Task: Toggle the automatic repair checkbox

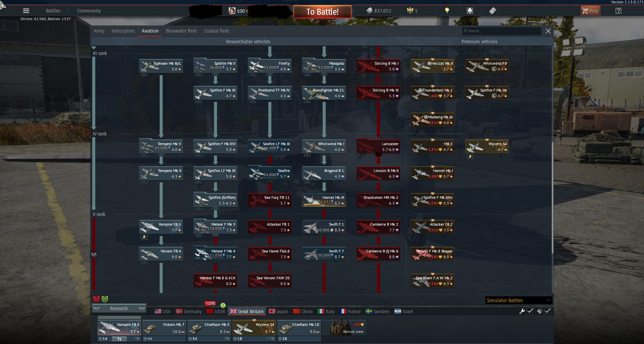Action: 530,311
